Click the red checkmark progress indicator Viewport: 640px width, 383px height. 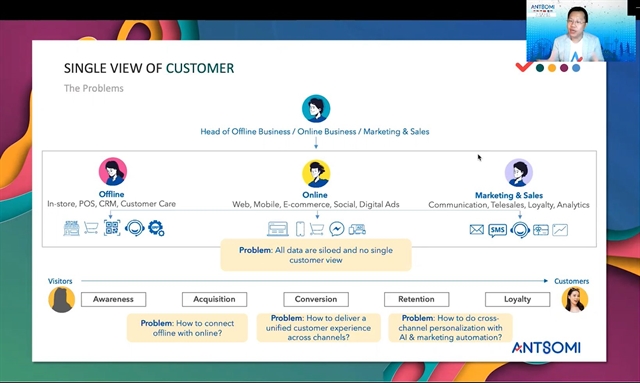[524, 67]
